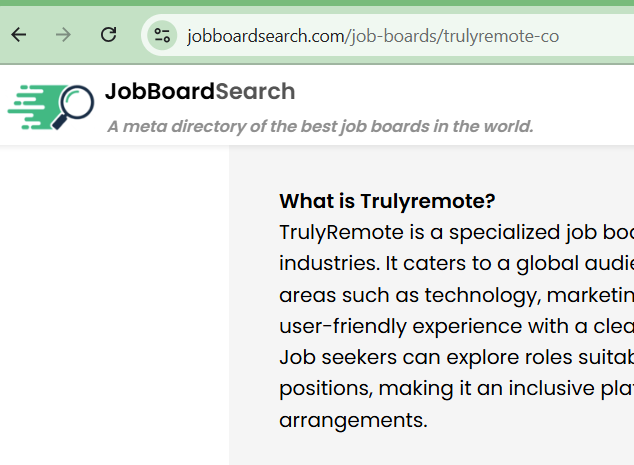
Task: Click the word 'arrangements.'
Action: click(x=353, y=420)
